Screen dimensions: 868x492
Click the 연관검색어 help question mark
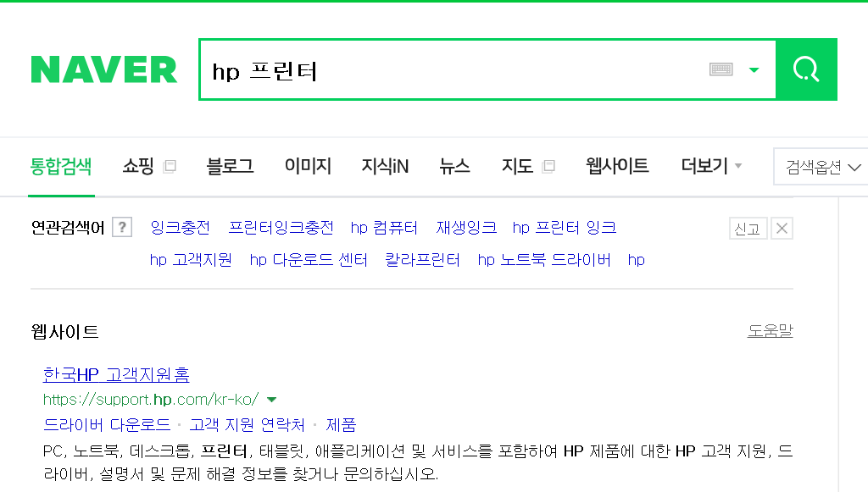[122, 227]
